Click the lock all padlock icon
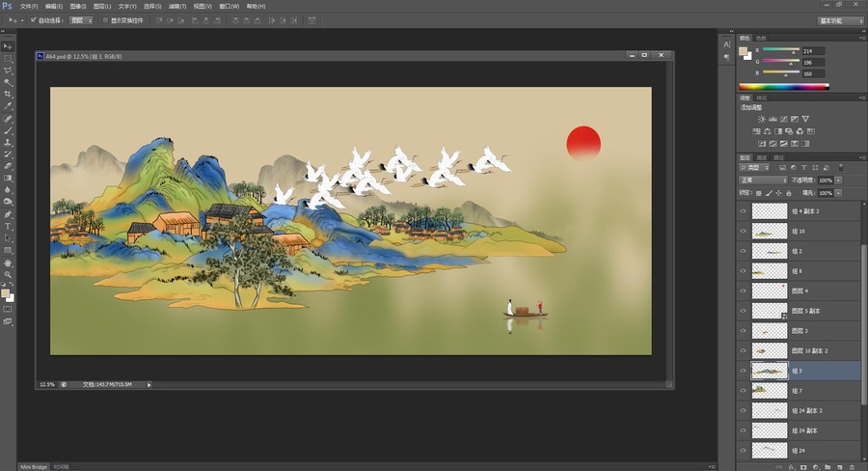Viewport: 868px width, 471px height. click(789, 193)
